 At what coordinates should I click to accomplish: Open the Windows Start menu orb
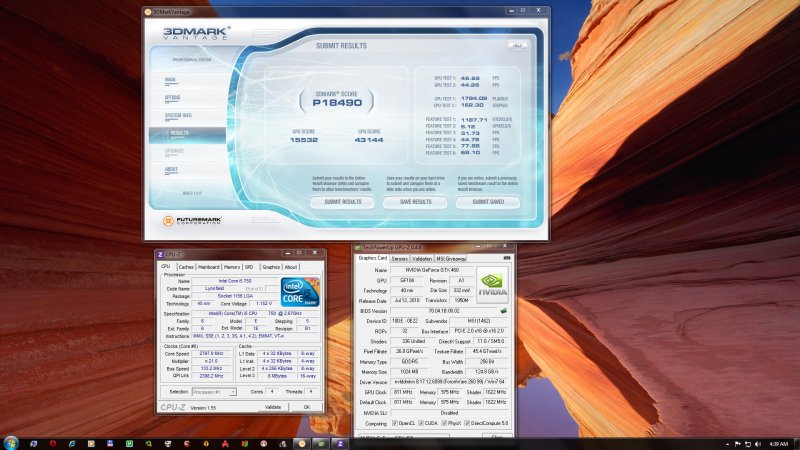pyautogui.click(x=11, y=443)
